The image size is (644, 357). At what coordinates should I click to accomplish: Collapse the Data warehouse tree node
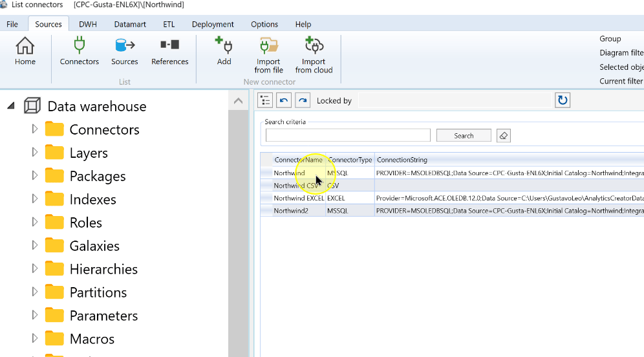tap(11, 106)
